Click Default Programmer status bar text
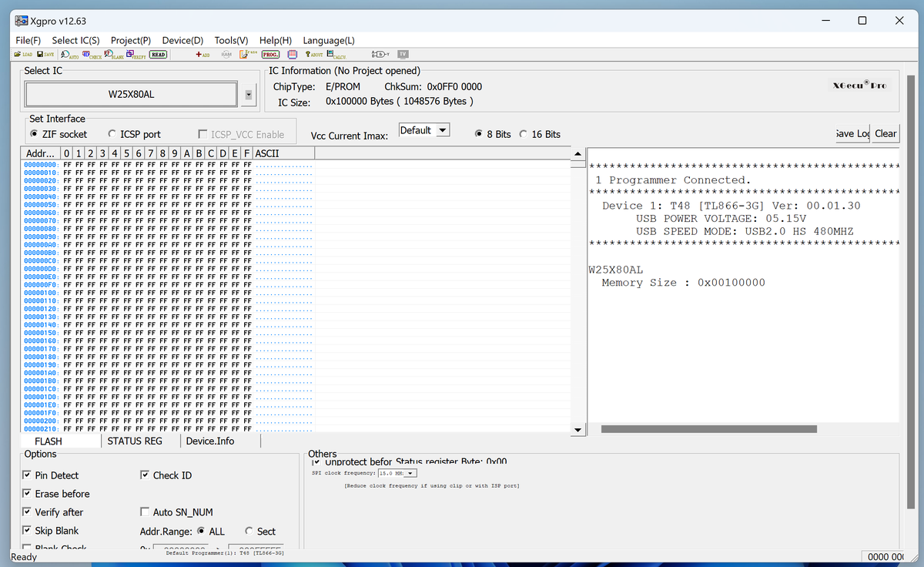The width and height of the screenshot is (924, 567). tap(225, 552)
